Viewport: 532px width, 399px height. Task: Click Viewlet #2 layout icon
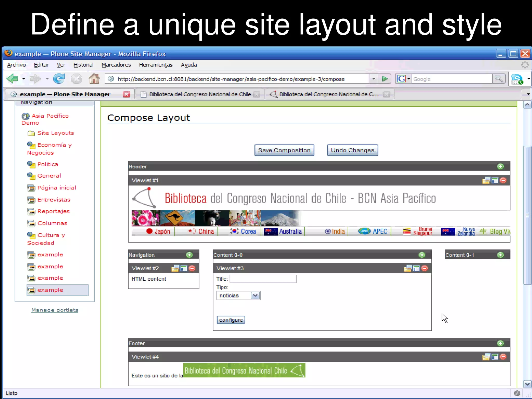[x=184, y=268]
